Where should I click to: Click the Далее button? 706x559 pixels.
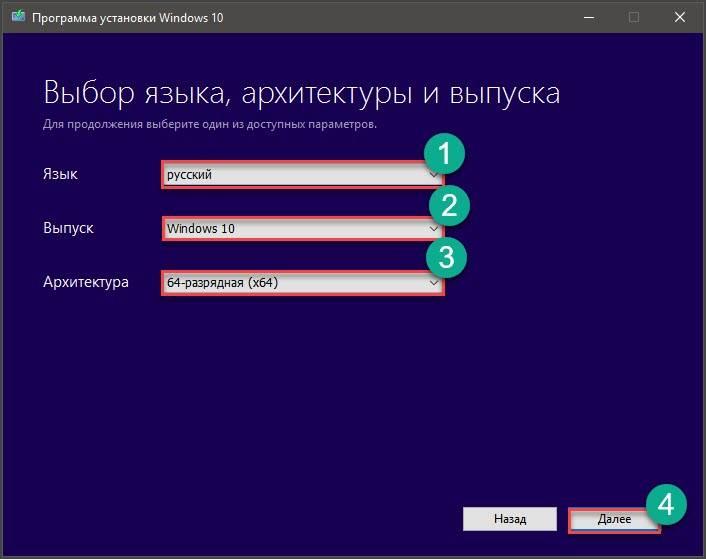click(x=614, y=519)
